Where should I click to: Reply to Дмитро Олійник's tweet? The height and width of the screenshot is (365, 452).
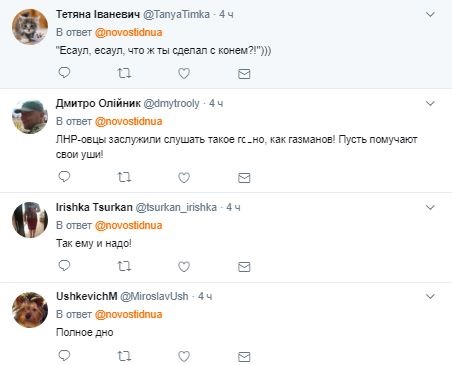[64, 176]
